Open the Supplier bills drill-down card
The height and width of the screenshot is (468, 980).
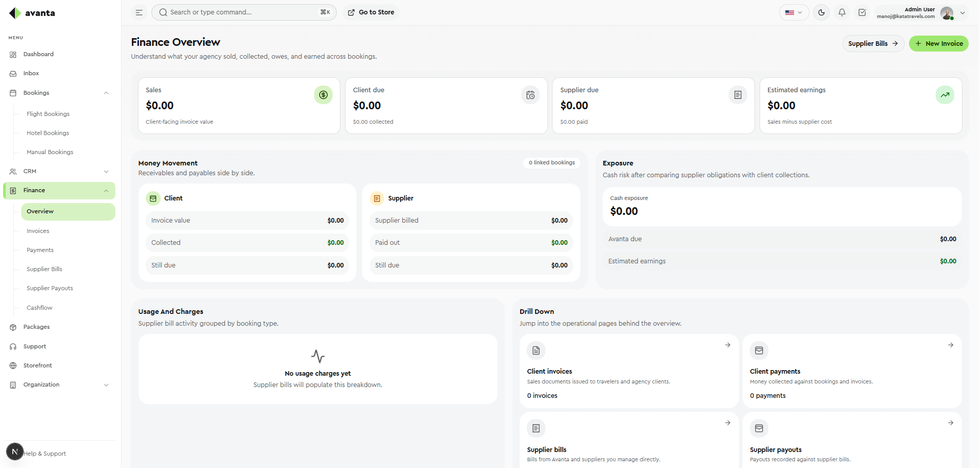click(629, 440)
